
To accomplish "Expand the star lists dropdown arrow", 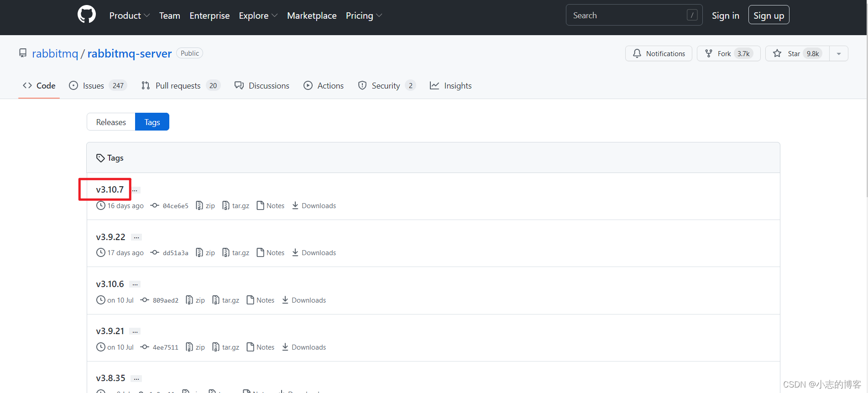I will pos(839,53).
